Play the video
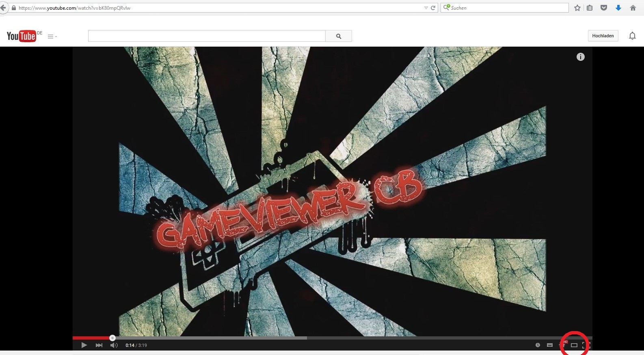The image size is (644, 355). (84, 345)
